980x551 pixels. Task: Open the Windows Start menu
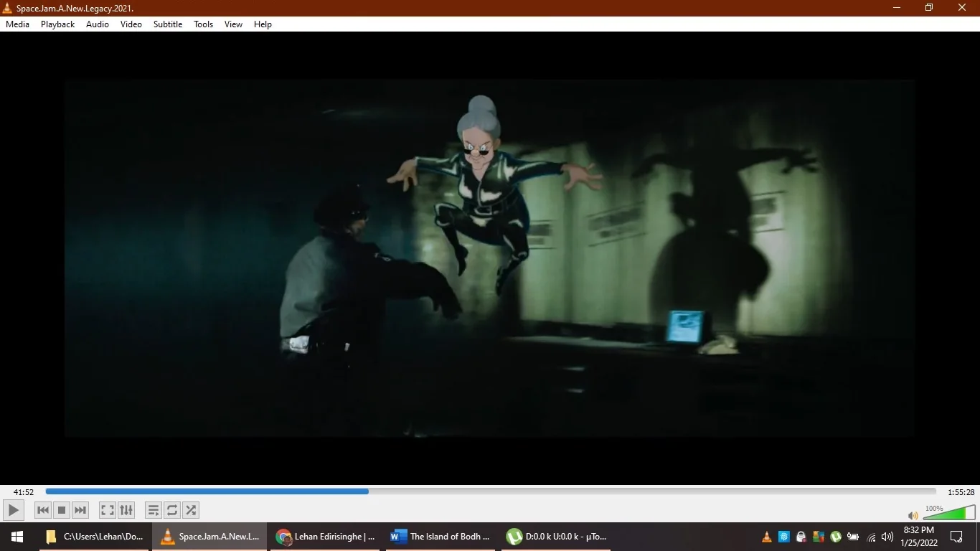coord(17,537)
